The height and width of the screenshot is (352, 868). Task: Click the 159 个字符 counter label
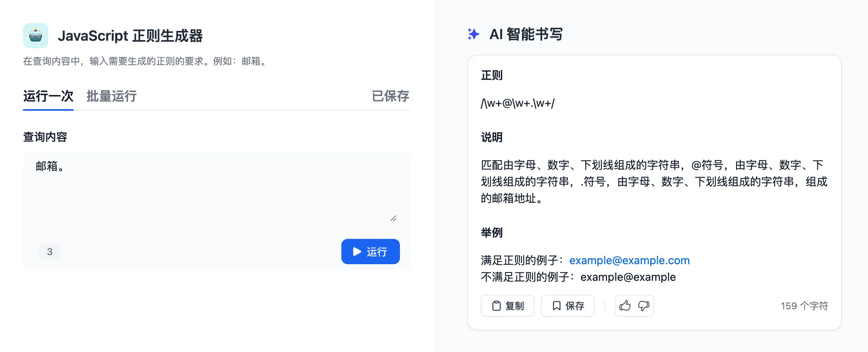tap(804, 306)
